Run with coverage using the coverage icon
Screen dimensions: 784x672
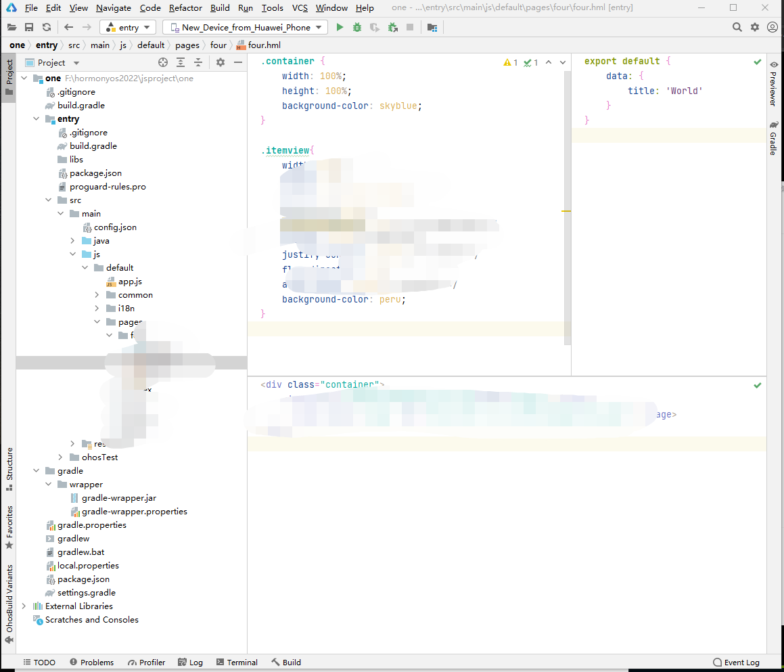click(373, 27)
